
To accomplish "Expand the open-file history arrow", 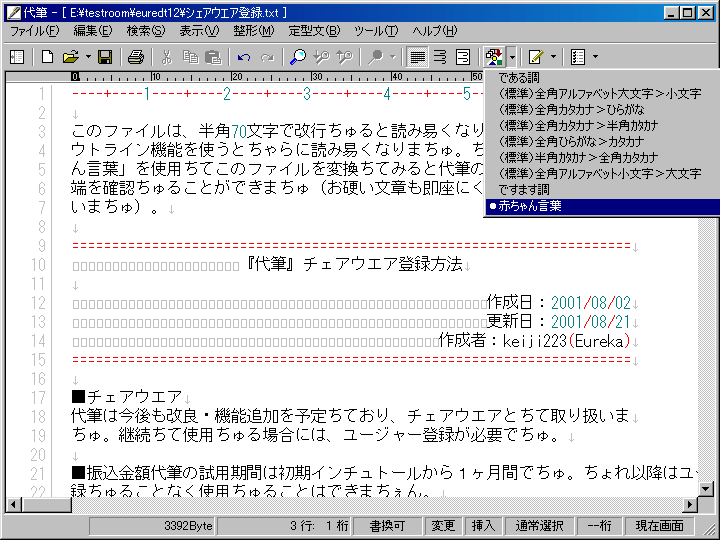I will (x=88, y=57).
